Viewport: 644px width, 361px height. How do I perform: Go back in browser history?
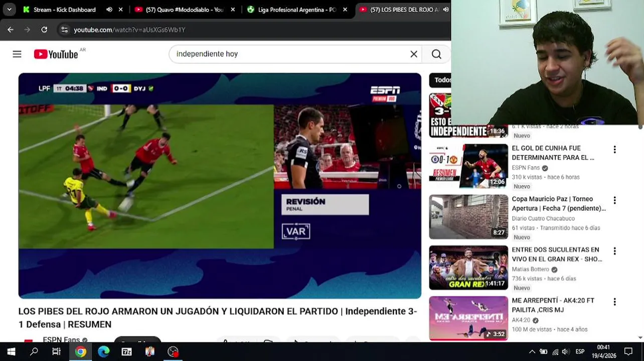tap(11, 30)
